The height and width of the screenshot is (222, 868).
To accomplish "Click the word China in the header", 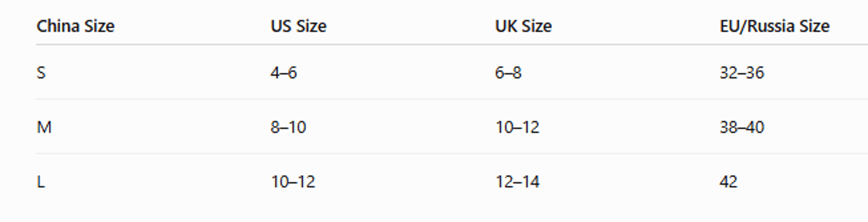I will 58,26.
